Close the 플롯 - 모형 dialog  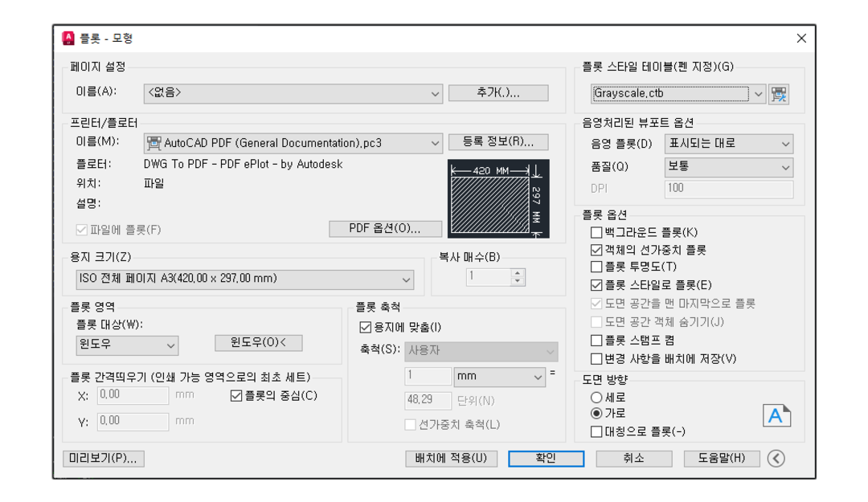pyautogui.click(x=801, y=39)
